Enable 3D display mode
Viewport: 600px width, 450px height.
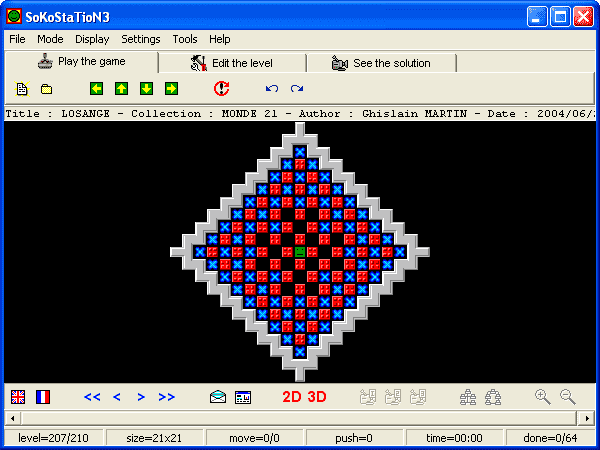pyautogui.click(x=317, y=397)
